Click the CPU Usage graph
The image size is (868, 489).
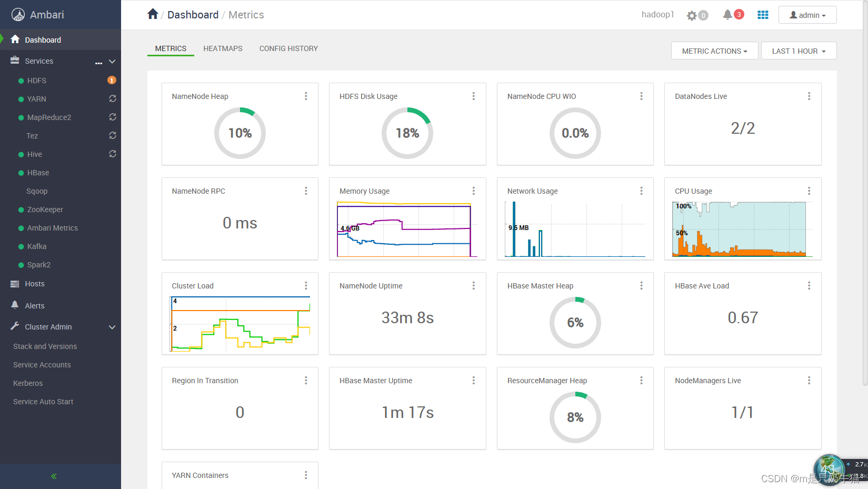point(743,229)
